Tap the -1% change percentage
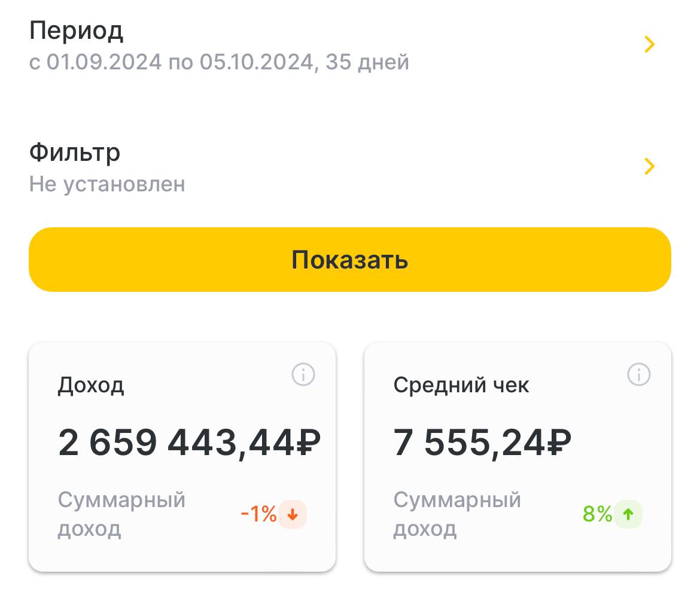The height and width of the screenshot is (598, 700). [x=258, y=514]
